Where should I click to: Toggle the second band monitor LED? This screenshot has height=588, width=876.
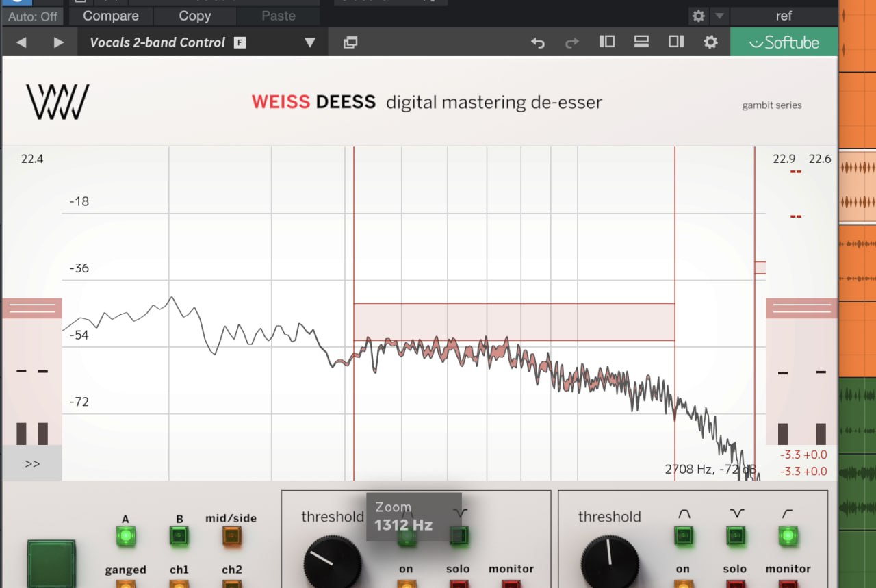tap(788, 585)
